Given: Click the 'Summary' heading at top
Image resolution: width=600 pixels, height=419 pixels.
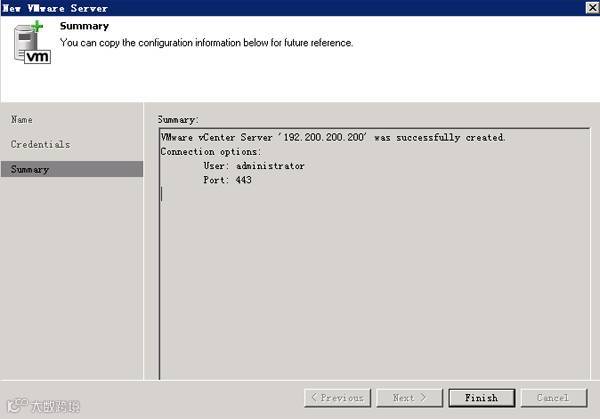Looking at the screenshot, I should 84,26.
